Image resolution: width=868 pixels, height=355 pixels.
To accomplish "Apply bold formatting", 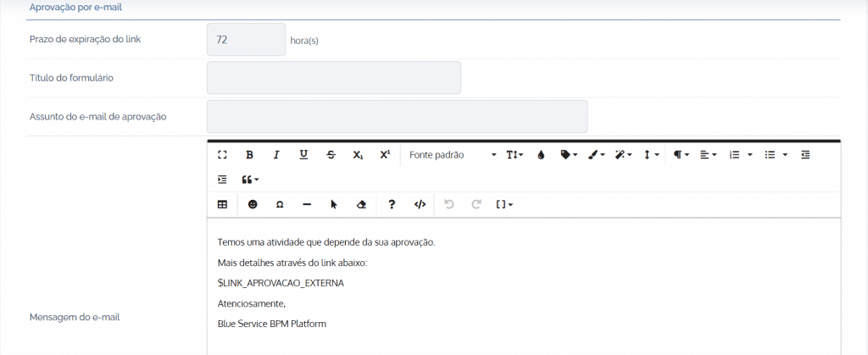I will pos(250,155).
